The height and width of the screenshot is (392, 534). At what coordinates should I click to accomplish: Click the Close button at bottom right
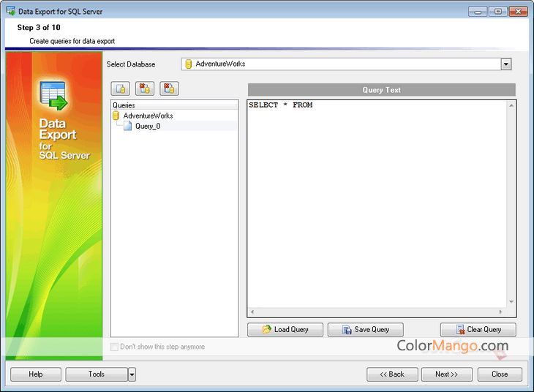[x=500, y=374]
